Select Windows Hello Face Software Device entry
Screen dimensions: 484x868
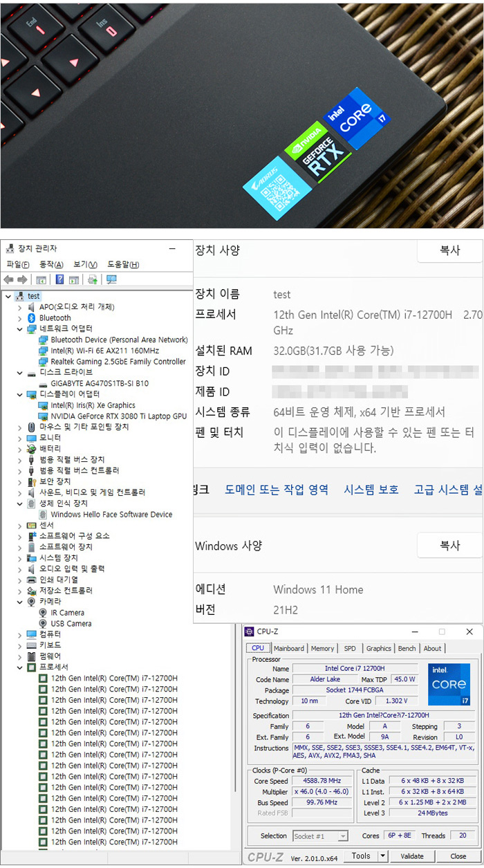point(111,515)
